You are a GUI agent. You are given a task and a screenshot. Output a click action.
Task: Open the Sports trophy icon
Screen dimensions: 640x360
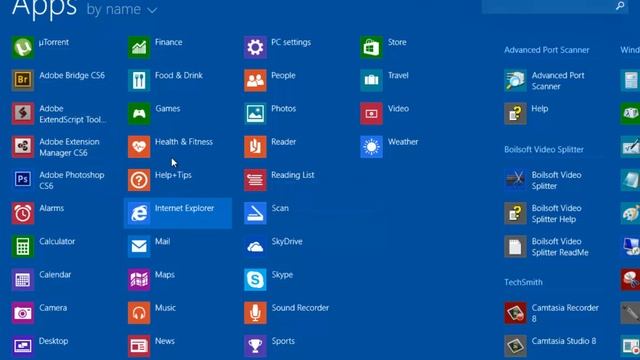click(x=255, y=346)
